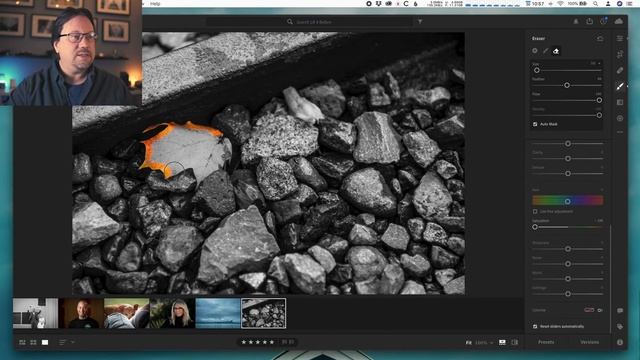Select the blonde woman portrait thumbnail

[x=172, y=313]
